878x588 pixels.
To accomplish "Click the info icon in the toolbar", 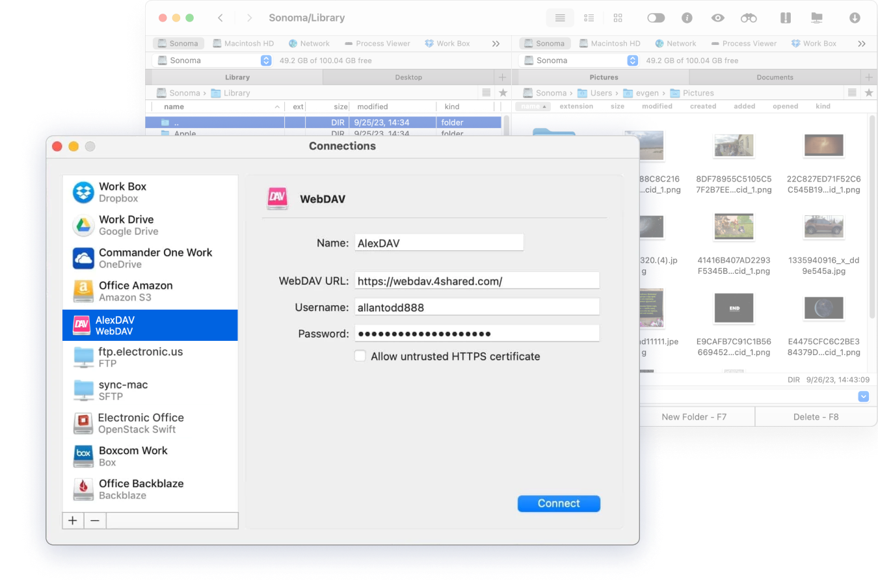I will [686, 18].
